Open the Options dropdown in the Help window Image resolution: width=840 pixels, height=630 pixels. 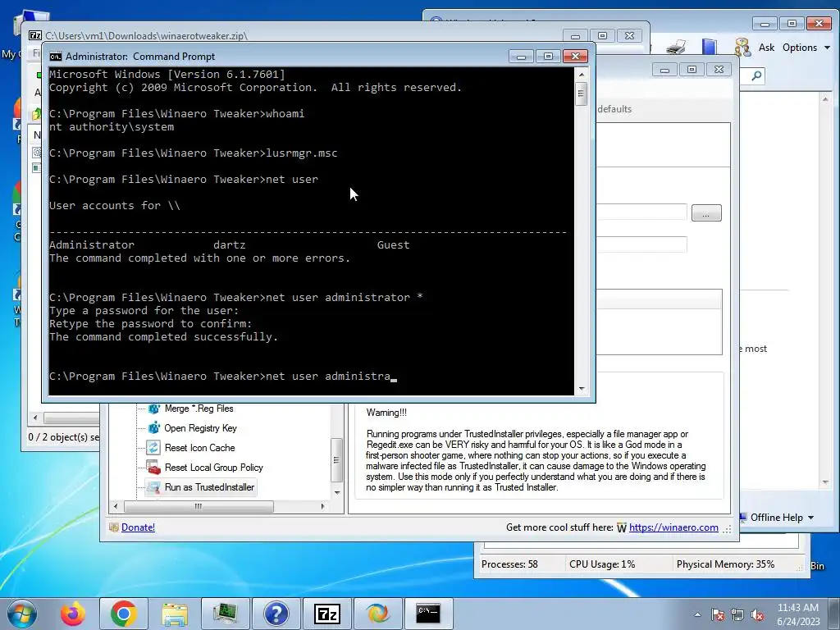(x=806, y=48)
